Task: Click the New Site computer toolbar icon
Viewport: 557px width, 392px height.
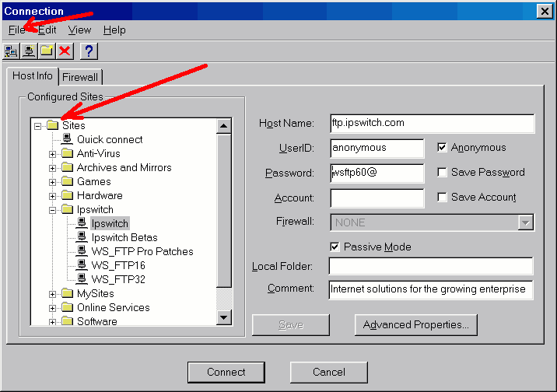Action: coord(29,51)
